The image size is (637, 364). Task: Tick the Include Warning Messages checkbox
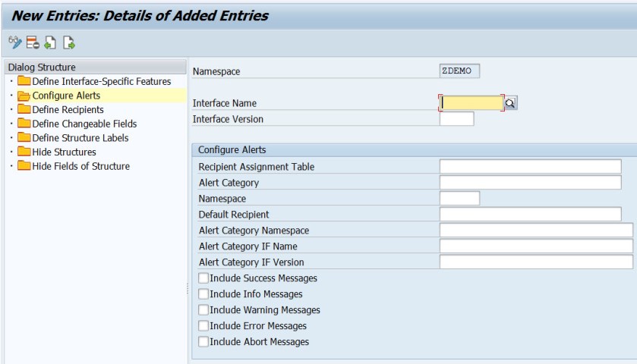pos(203,310)
